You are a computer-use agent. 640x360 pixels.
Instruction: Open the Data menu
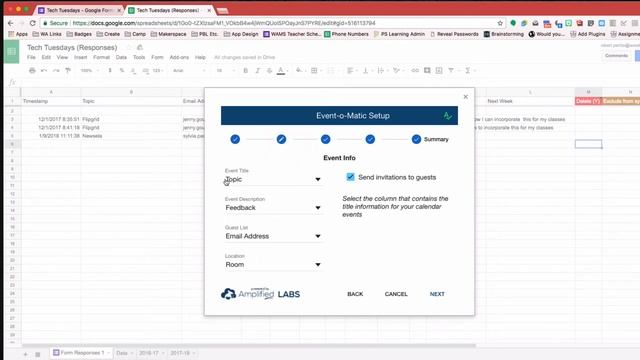point(121,57)
